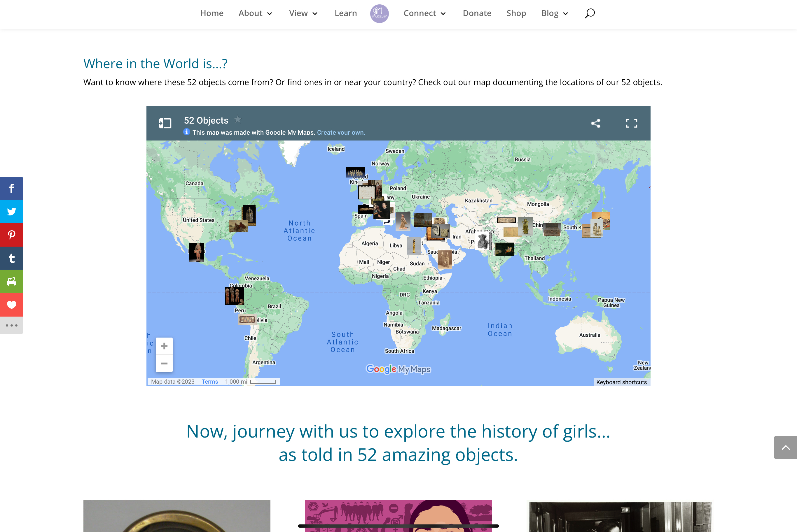Viewport: 797px width, 532px height.
Task: Click the print icon in sidebar
Action: pyautogui.click(x=12, y=281)
